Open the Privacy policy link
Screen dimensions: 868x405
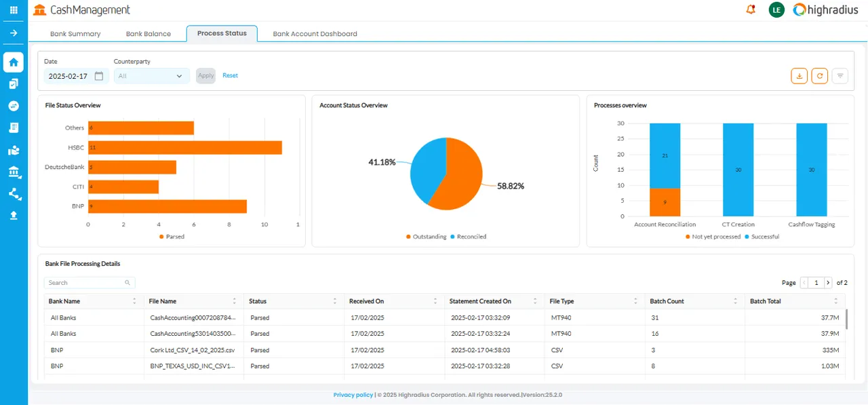click(353, 395)
